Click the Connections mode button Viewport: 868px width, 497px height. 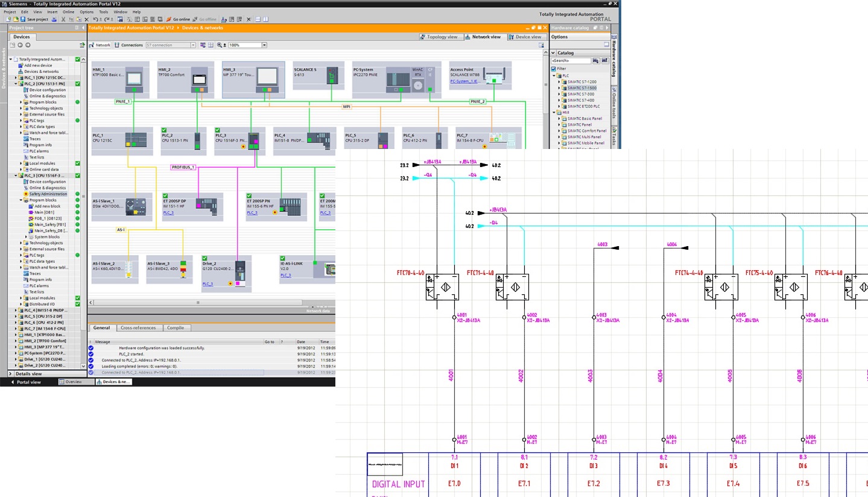pos(128,45)
